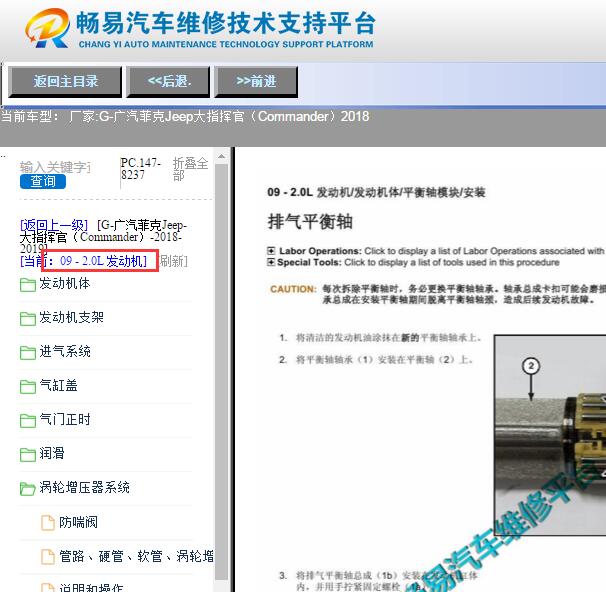Open the 防喘阀 document entry

[x=78, y=522]
